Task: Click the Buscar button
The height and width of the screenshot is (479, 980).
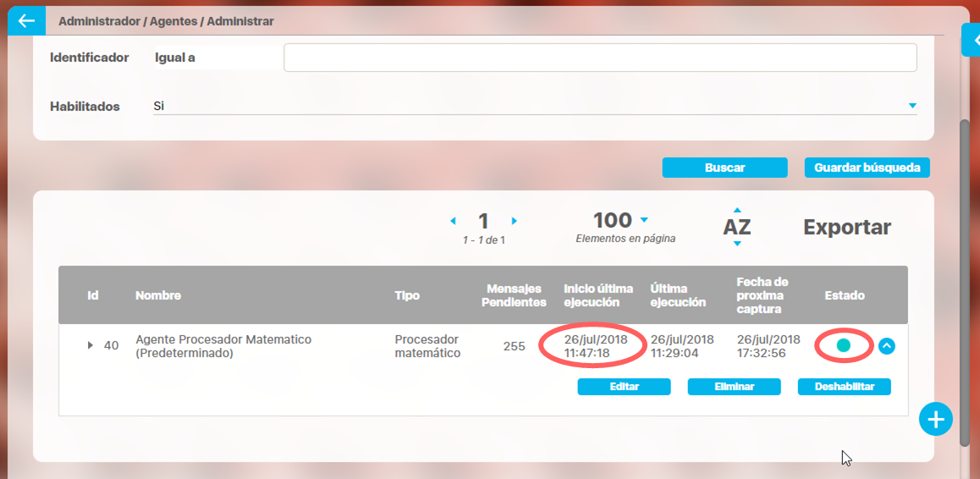Action: click(x=724, y=168)
